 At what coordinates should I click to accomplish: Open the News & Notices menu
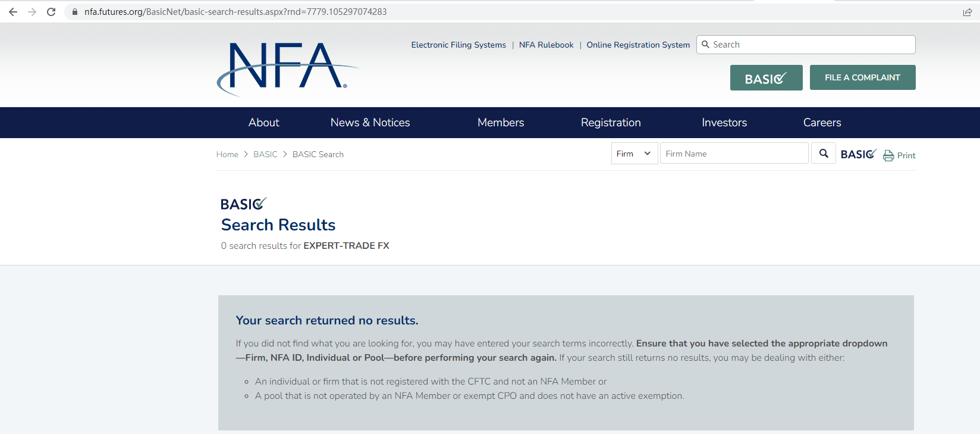[370, 123]
